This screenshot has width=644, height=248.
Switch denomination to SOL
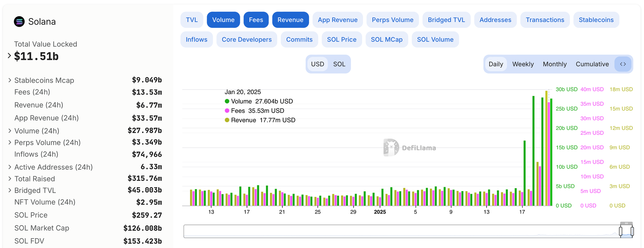[x=339, y=64]
